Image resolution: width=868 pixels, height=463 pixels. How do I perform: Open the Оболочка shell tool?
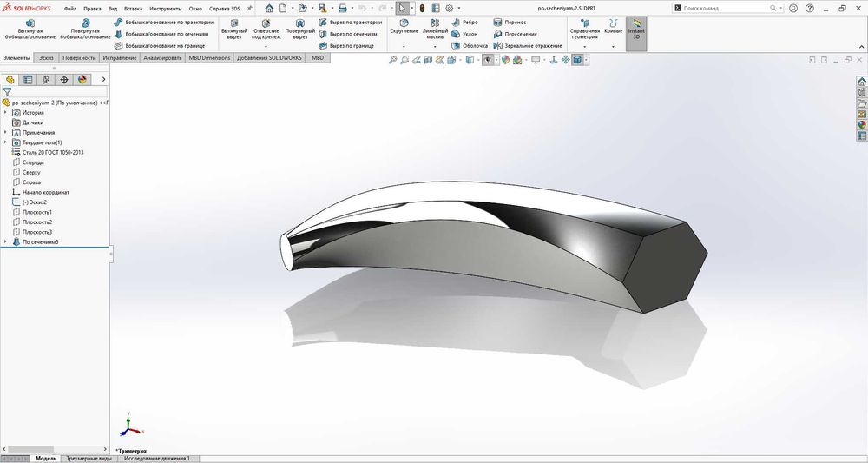point(469,45)
